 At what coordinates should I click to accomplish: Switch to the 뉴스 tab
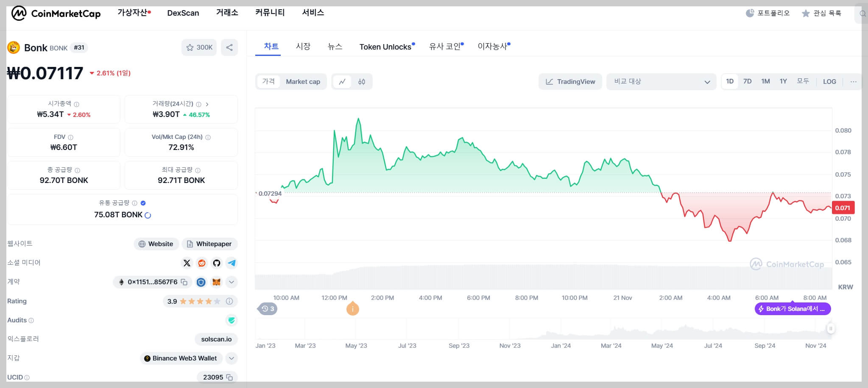pos(335,46)
